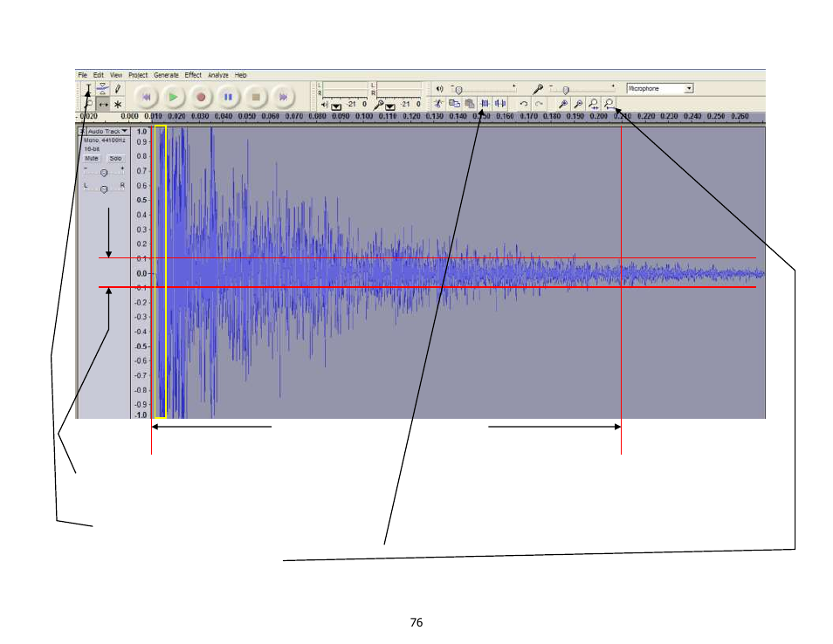Click the green Play button
Viewport: 833px width, 644px height.
click(x=173, y=97)
